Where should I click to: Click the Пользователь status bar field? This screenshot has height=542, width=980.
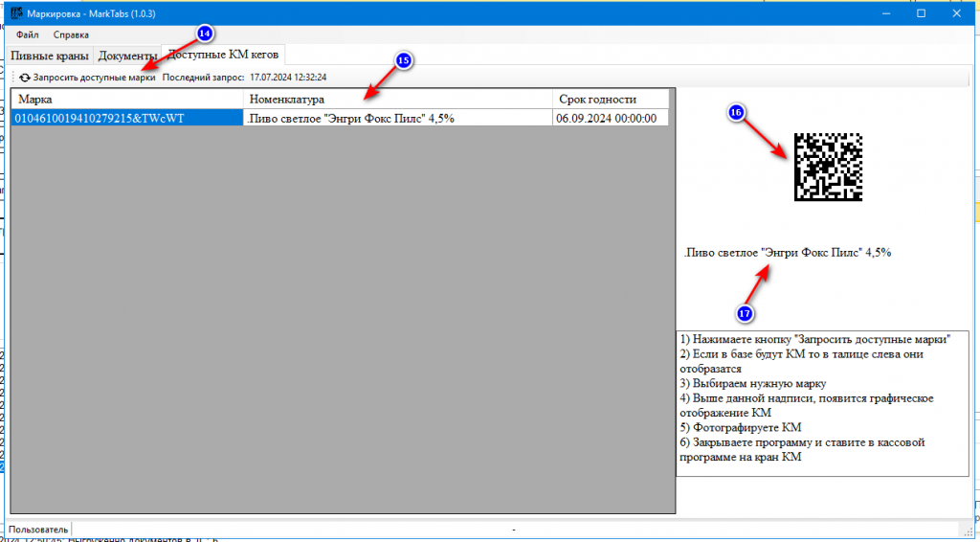[38, 529]
